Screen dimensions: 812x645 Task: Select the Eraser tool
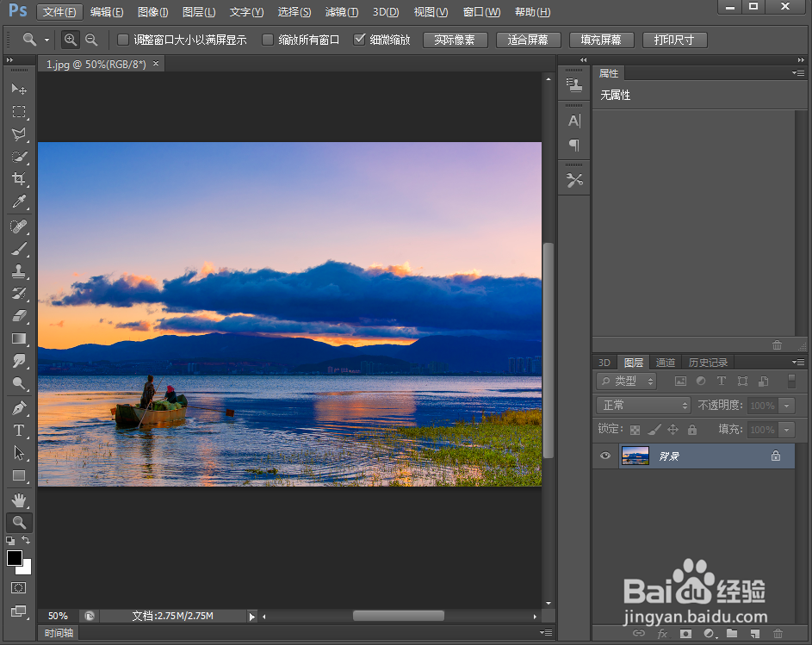click(19, 315)
